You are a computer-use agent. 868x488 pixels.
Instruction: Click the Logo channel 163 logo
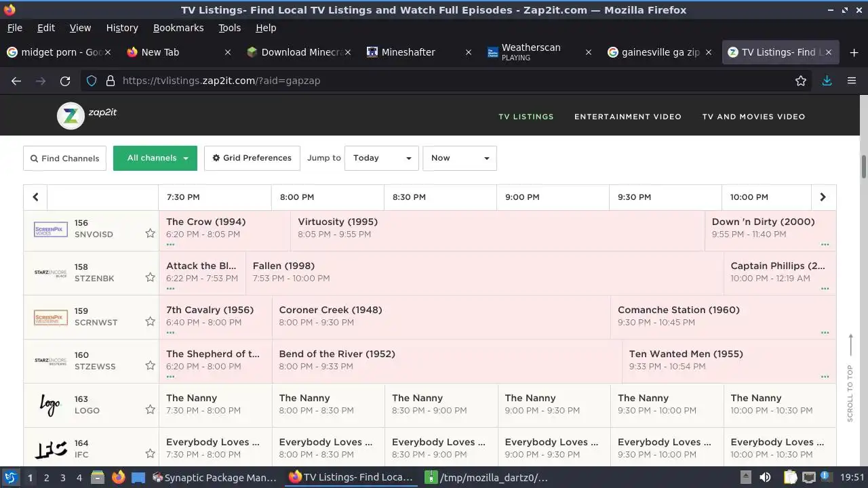(50, 405)
